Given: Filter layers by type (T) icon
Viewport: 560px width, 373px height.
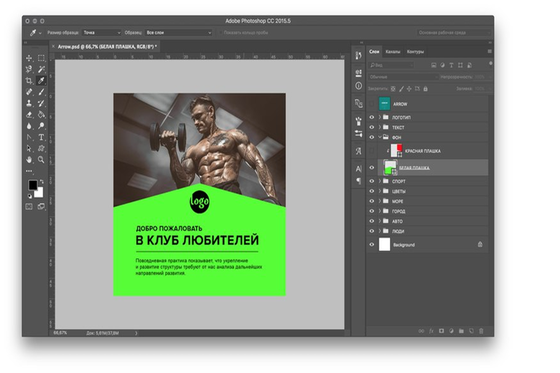Looking at the screenshot, I should (451, 65).
